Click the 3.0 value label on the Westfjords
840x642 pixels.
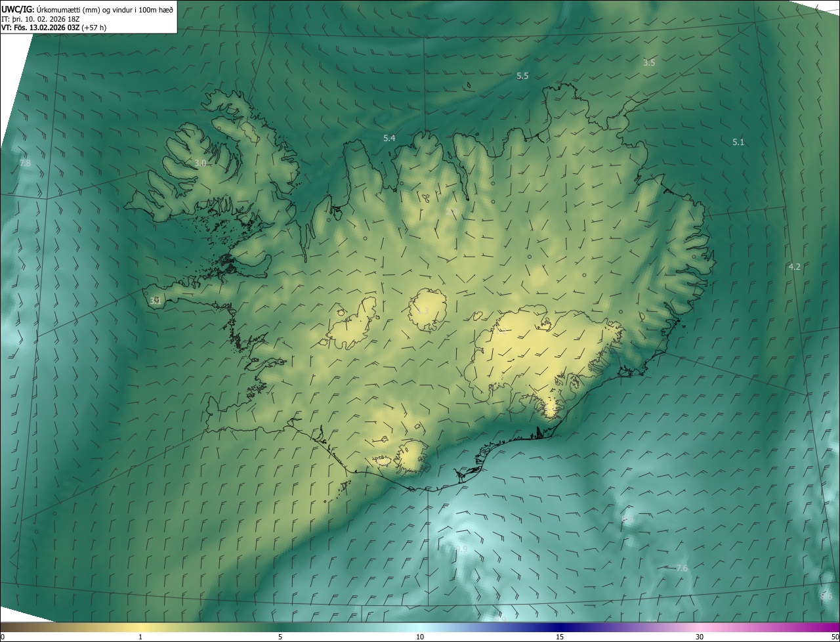201,163
